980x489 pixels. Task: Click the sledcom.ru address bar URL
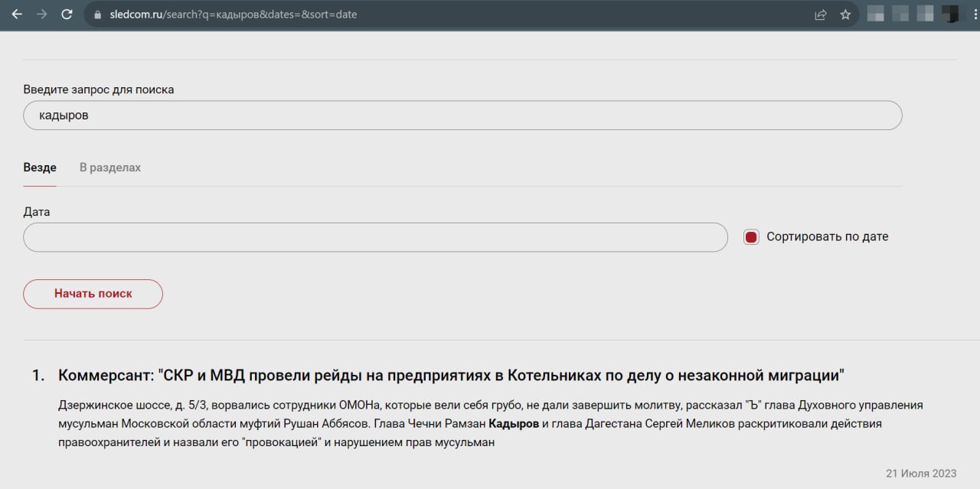coord(232,15)
